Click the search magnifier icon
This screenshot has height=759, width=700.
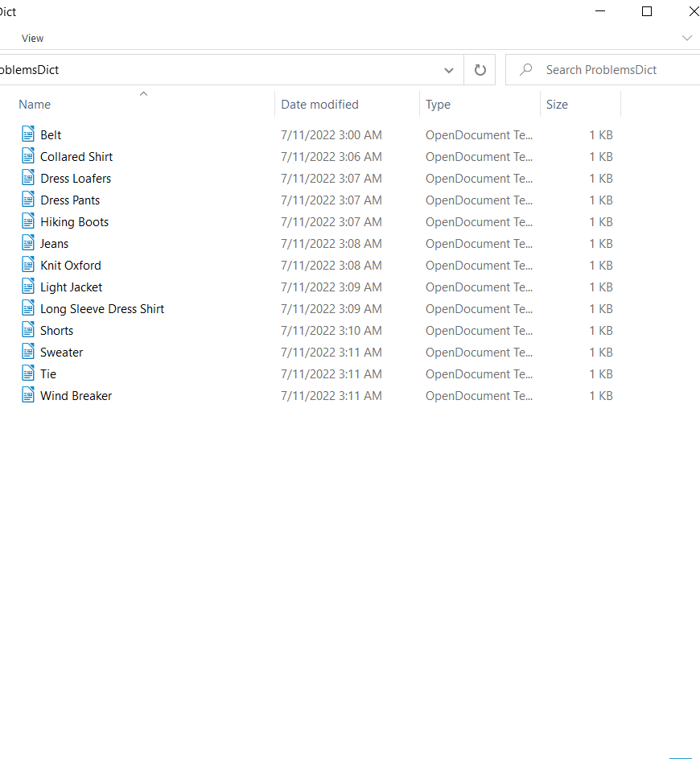[x=526, y=70]
